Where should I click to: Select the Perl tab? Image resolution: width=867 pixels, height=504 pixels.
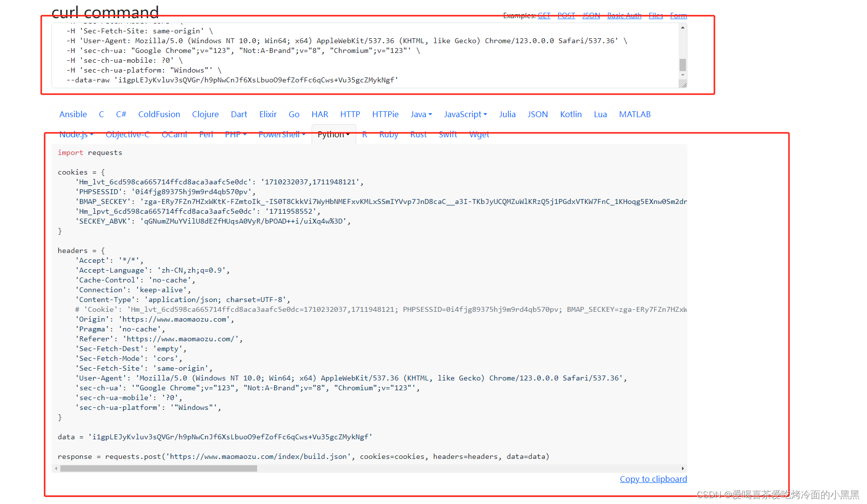(x=206, y=134)
